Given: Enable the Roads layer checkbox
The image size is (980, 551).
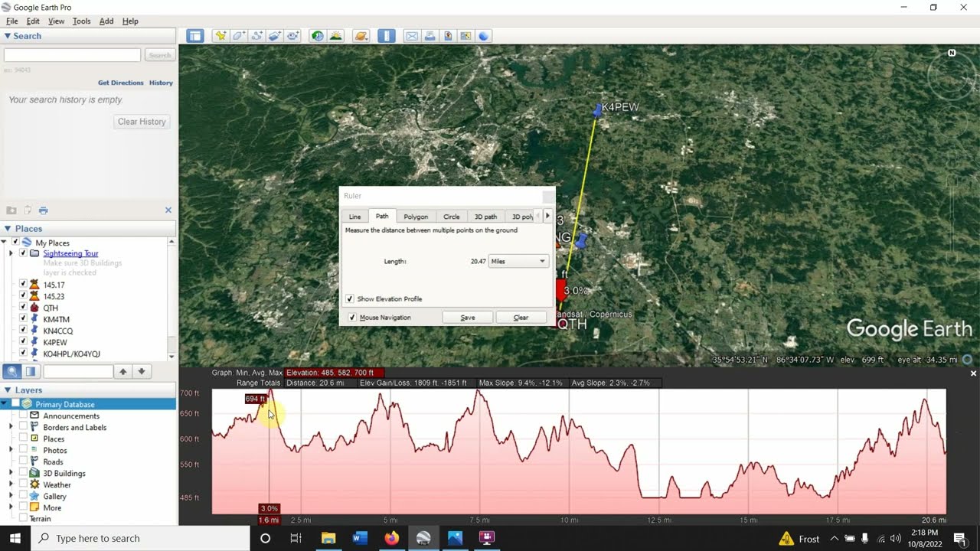Looking at the screenshot, I should (x=23, y=461).
